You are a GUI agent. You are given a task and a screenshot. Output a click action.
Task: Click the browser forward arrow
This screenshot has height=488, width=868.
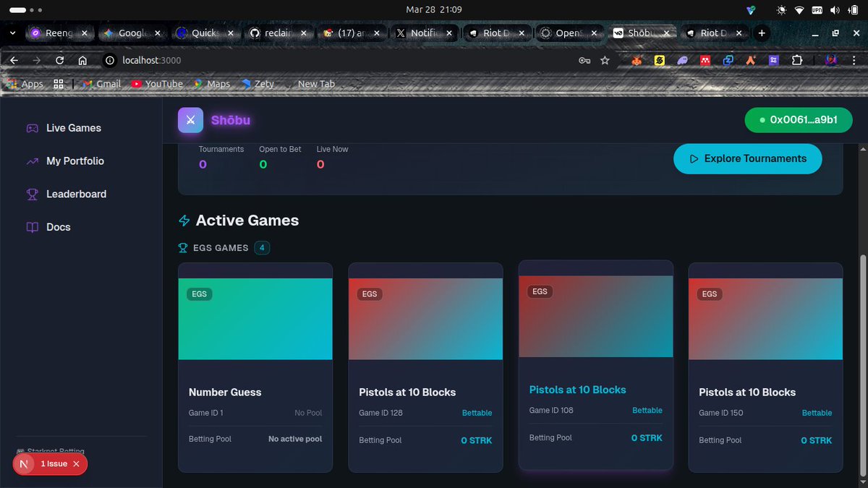coord(37,61)
